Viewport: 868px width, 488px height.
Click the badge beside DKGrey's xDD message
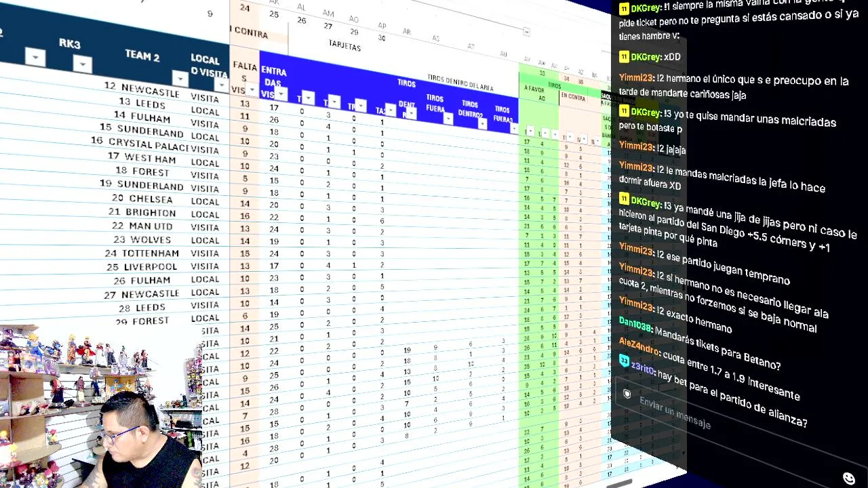coord(624,56)
